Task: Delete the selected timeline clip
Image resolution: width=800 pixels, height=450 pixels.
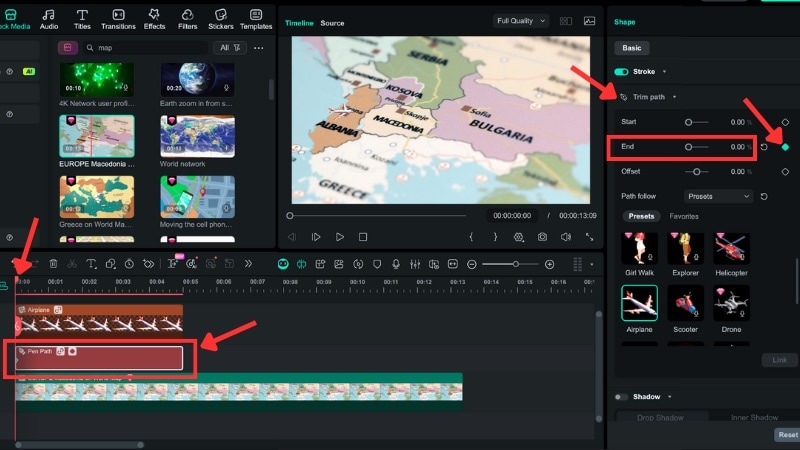Action: pos(53,264)
